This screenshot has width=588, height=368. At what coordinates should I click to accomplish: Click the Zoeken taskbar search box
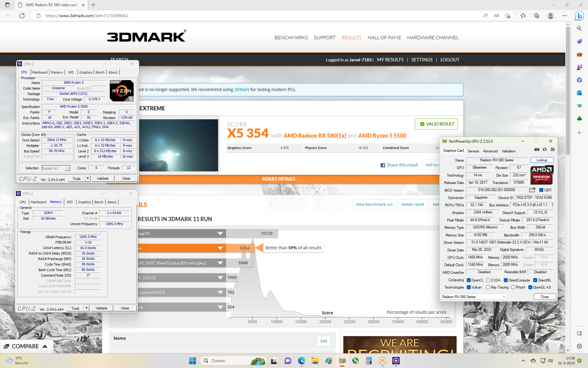233,361
